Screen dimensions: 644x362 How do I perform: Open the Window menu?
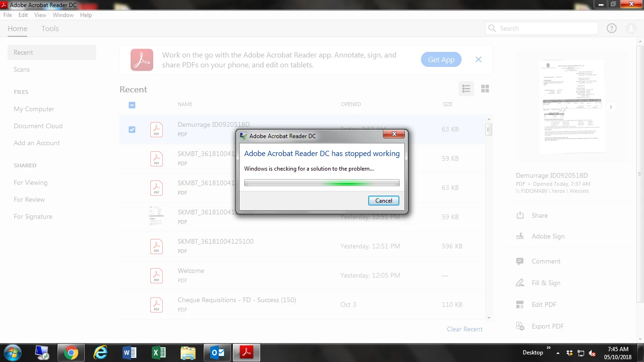63,15
